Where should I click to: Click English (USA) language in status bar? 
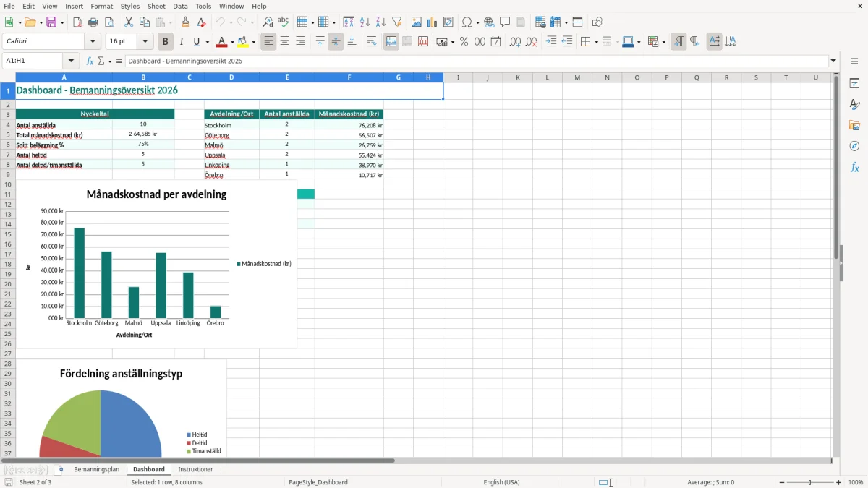(x=501, y=482)
